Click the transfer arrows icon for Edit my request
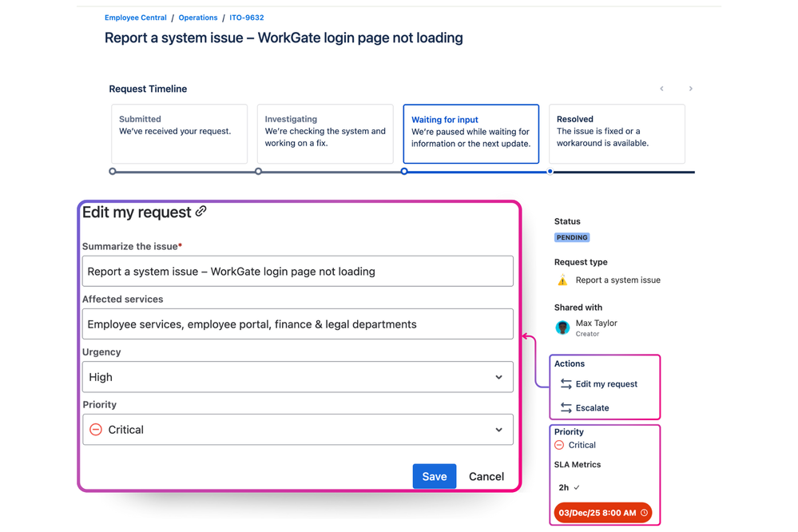Viewport: 798px width, 532px height. [x=565, y=384]
